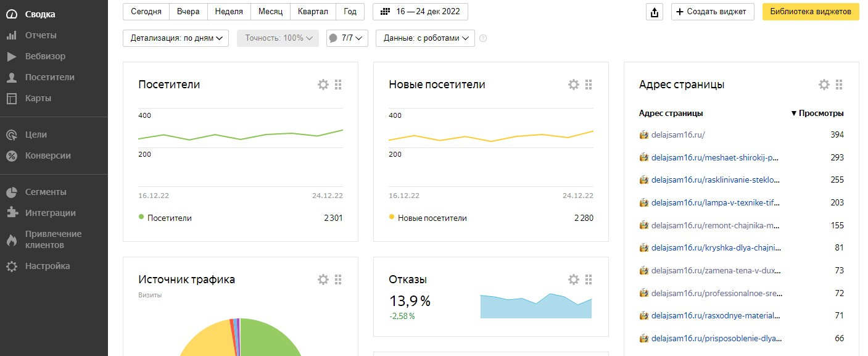This screenshot has width=868, height=356.
Task: Open delajsam16.ru/remont-chajnika-m... link
Action: click(x=716, y=225)
